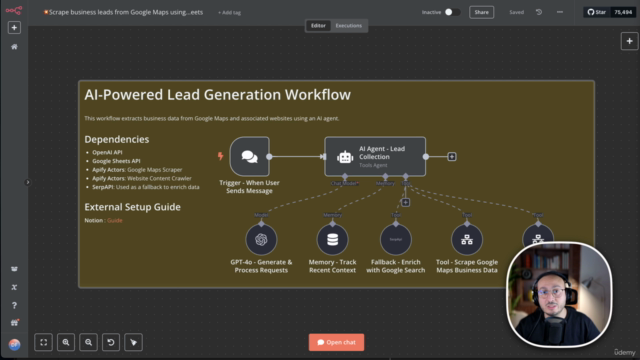Click the Add tag link
This screenshot has height=360, width=640.
click(x=229, y=13)
